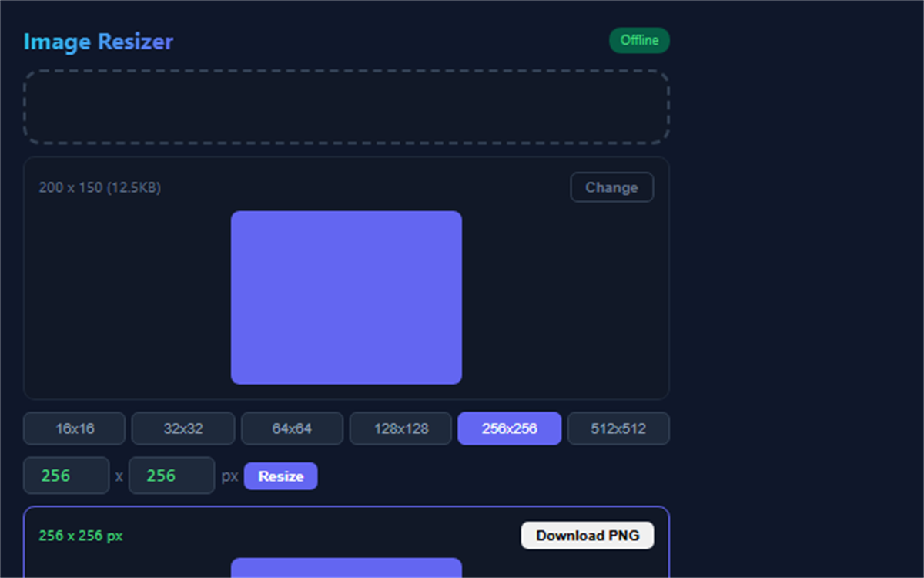The width and height of the screenshot is (924, 578).
Task: Choose the 64x64 preset
Action: 292,428
